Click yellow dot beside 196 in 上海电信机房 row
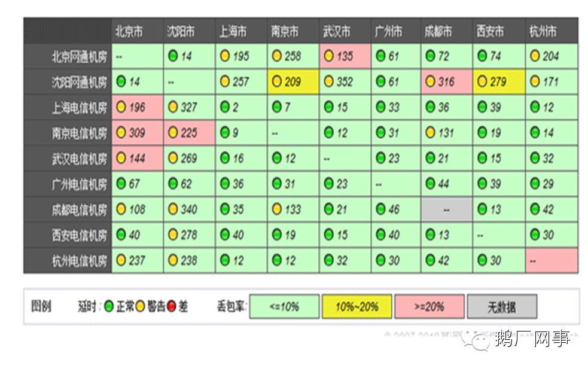This screenshot has width=588, height=368. point(121,107)
